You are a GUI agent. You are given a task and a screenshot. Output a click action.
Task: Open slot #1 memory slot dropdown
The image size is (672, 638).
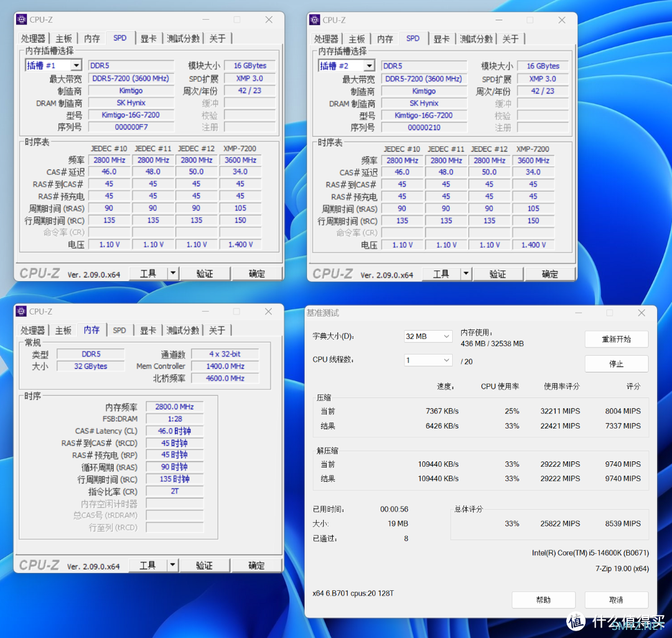click(76, 65)
